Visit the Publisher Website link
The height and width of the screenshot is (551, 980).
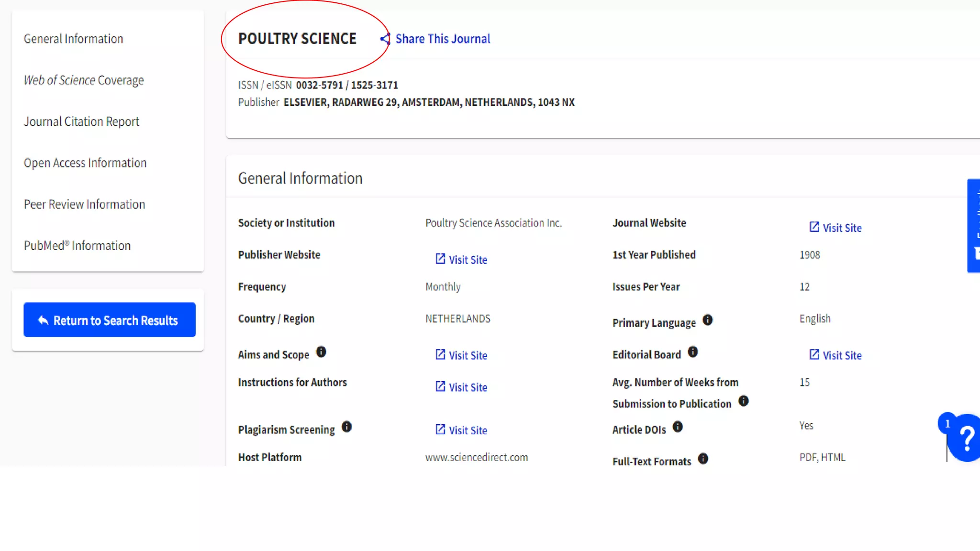click(x=462, y=260)
